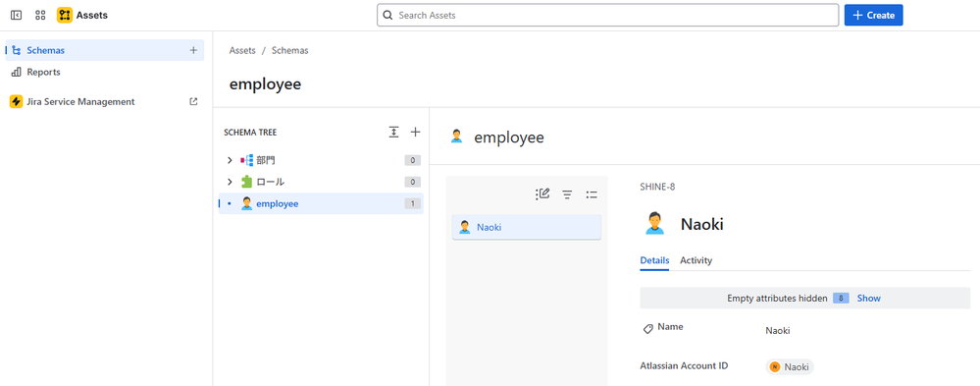The height and width of the screenshot is (386, 980).
Task: Select the Naoki object in list
Action: pyautogui.click(x=526, y=227)
